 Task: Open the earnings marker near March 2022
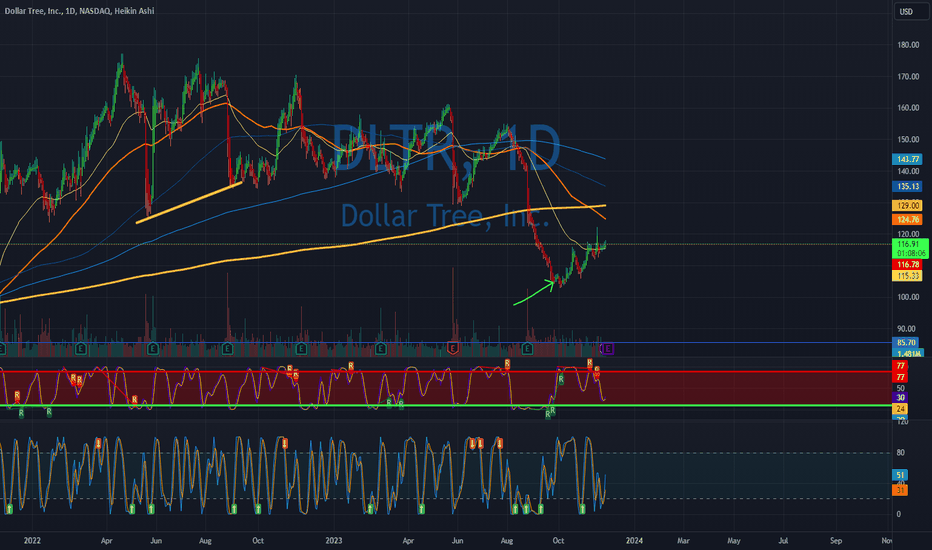[x=81, y=349]
